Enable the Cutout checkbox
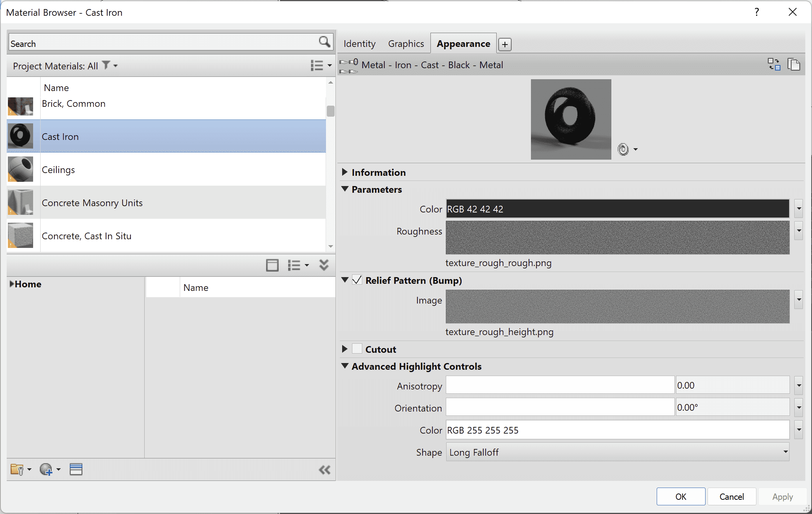 [357, 349]
